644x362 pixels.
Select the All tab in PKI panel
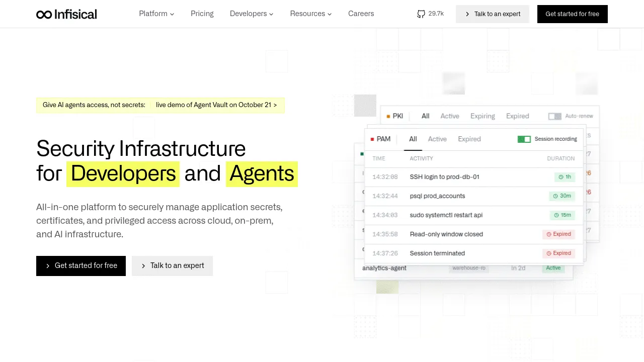point(426,116)
